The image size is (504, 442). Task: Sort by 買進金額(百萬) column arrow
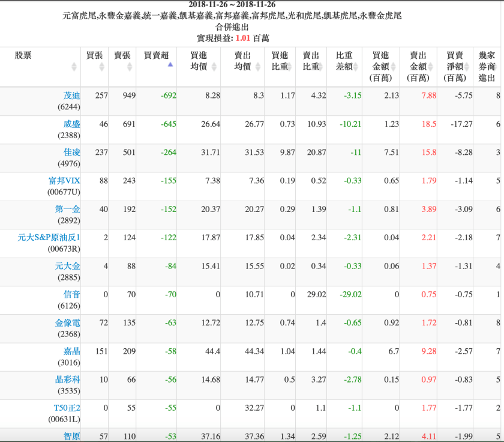pyautogui.click(x=393, y=66)
